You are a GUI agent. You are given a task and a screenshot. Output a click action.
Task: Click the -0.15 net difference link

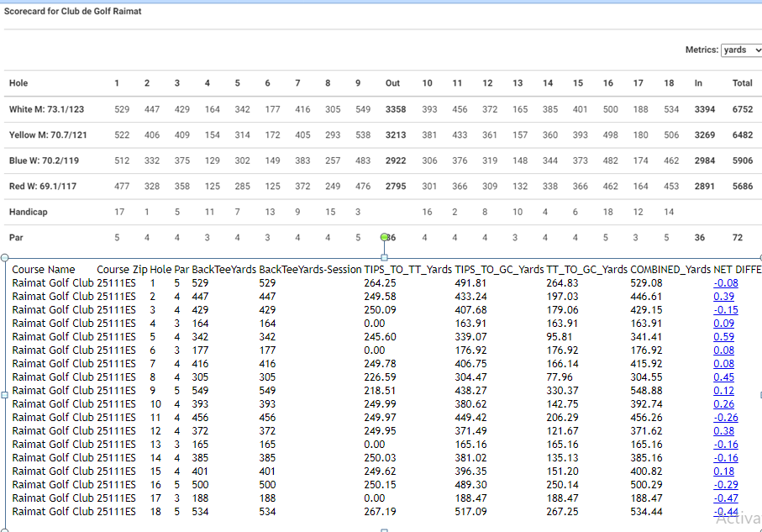(726, 310)
